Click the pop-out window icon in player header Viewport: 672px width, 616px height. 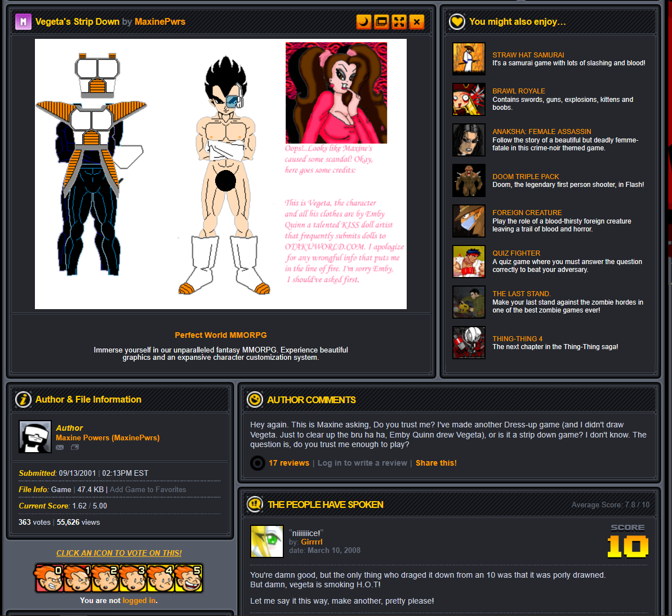point(381,22)
